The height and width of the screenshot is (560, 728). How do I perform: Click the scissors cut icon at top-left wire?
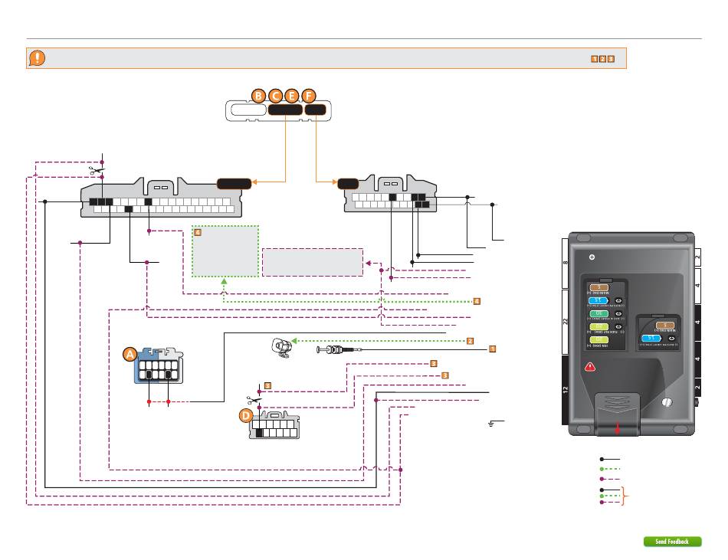(97, 171)
